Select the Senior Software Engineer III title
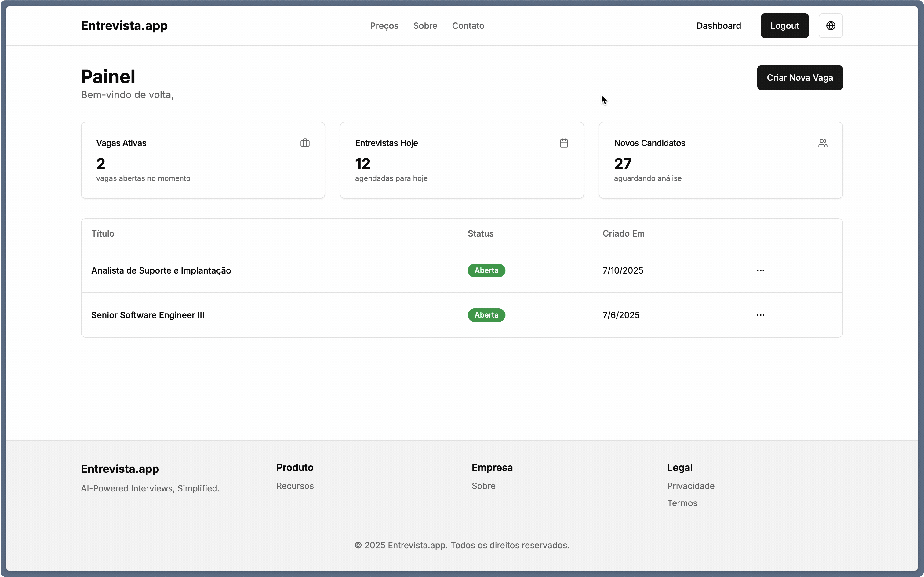Viewport: 924px width, 577px height. (148, 315)
